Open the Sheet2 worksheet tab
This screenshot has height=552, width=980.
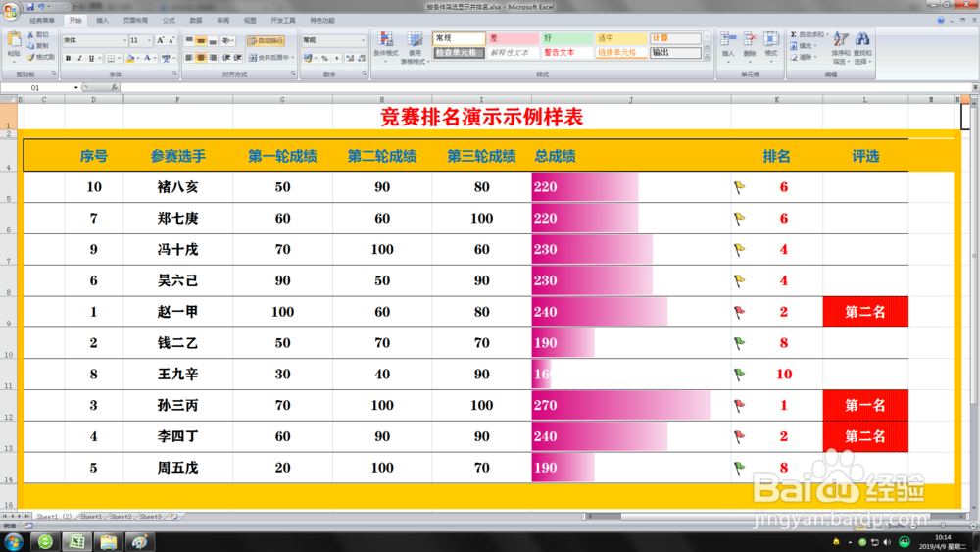(121, 517)
